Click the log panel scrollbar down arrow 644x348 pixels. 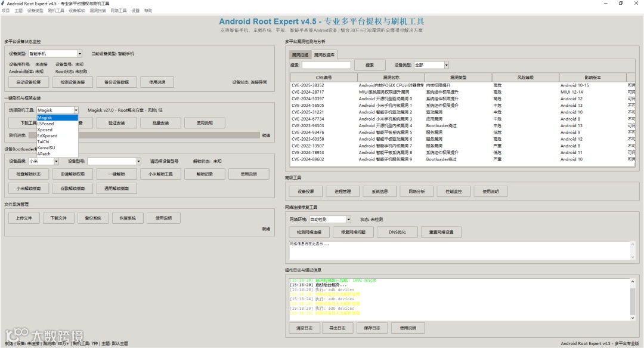click(x=633, y=318)
